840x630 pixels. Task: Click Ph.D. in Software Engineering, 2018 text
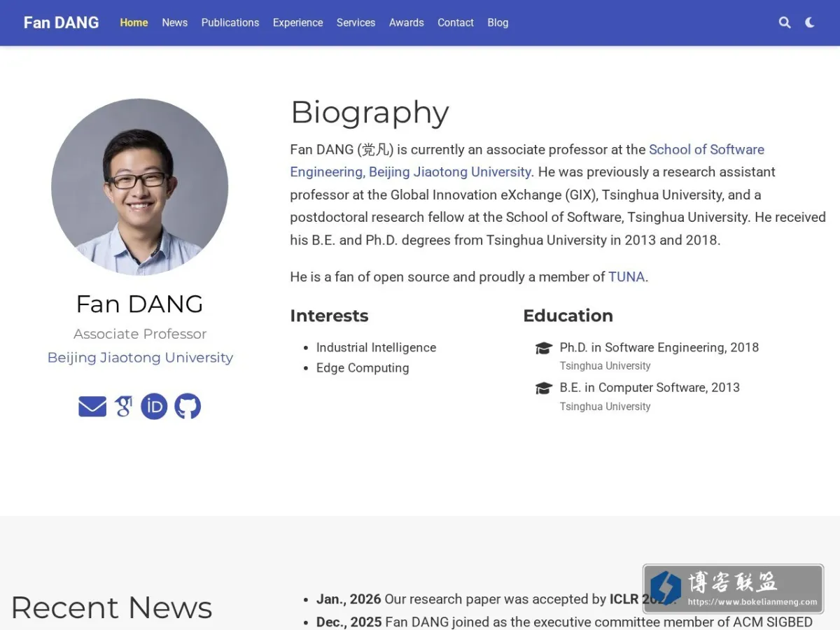(659, 347)
